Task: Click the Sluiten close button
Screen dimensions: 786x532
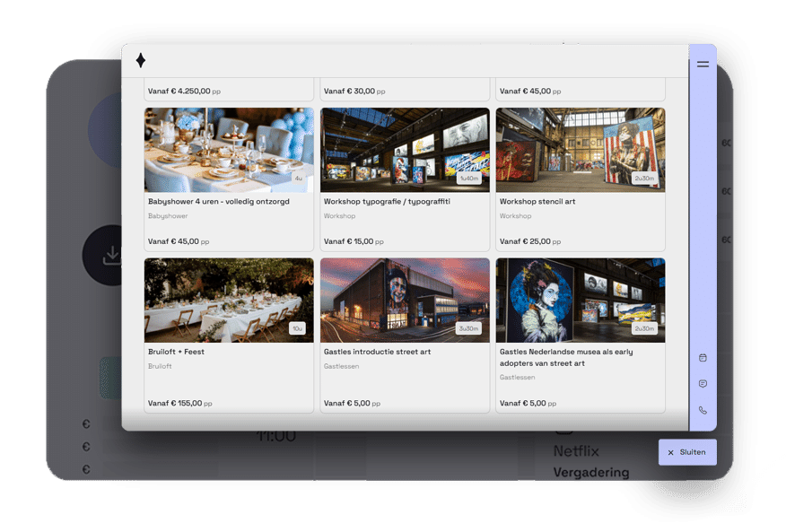Action: coord(687,452)
